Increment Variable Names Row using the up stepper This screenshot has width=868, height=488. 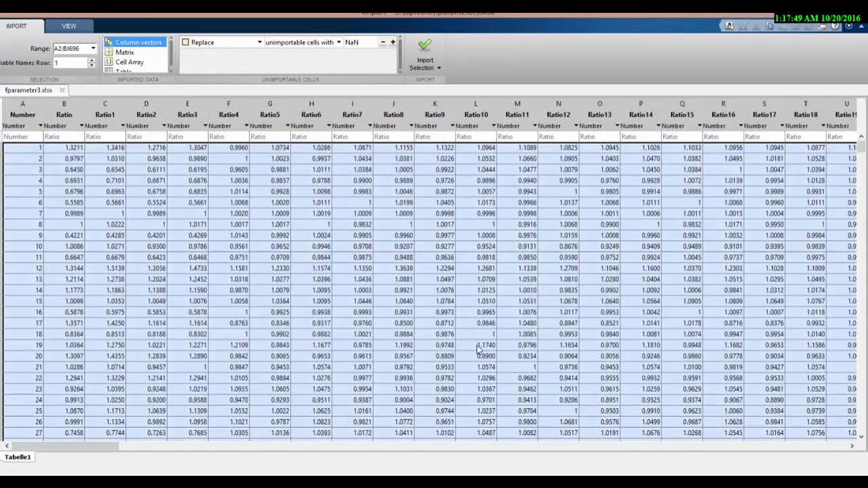(x=93, y=60)
